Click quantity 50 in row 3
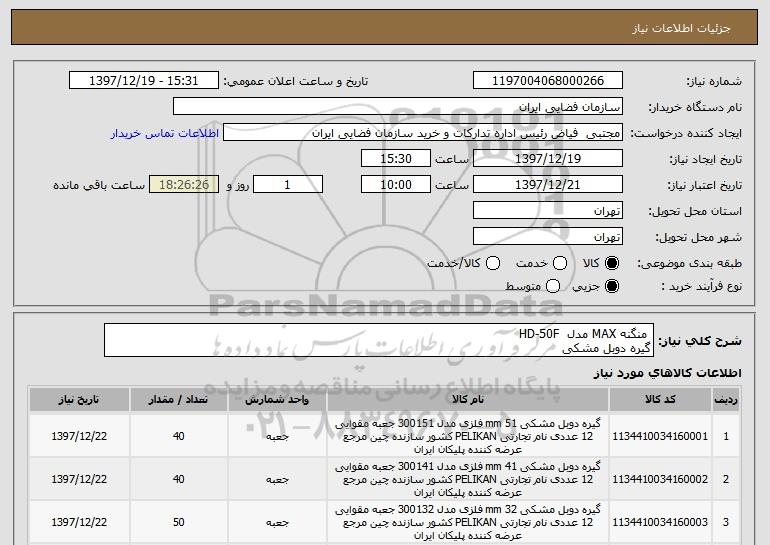Screen dimensions: 770x545 pos(178,522)
